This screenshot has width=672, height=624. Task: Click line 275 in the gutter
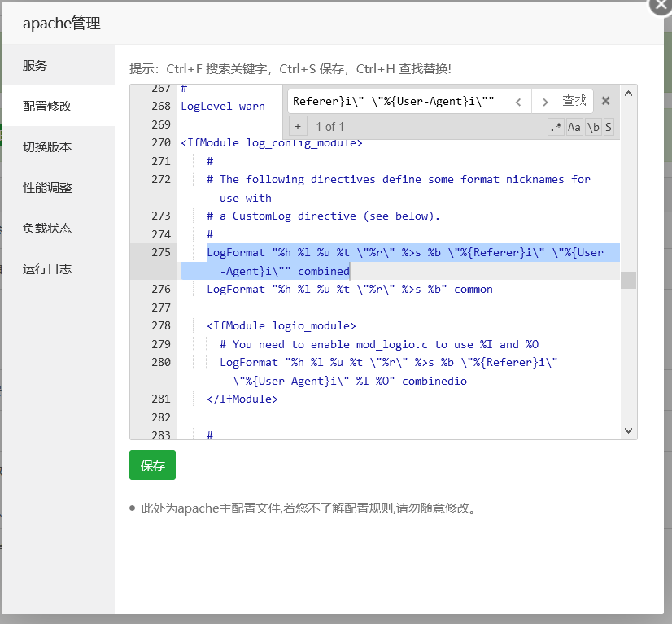(160, 252)
